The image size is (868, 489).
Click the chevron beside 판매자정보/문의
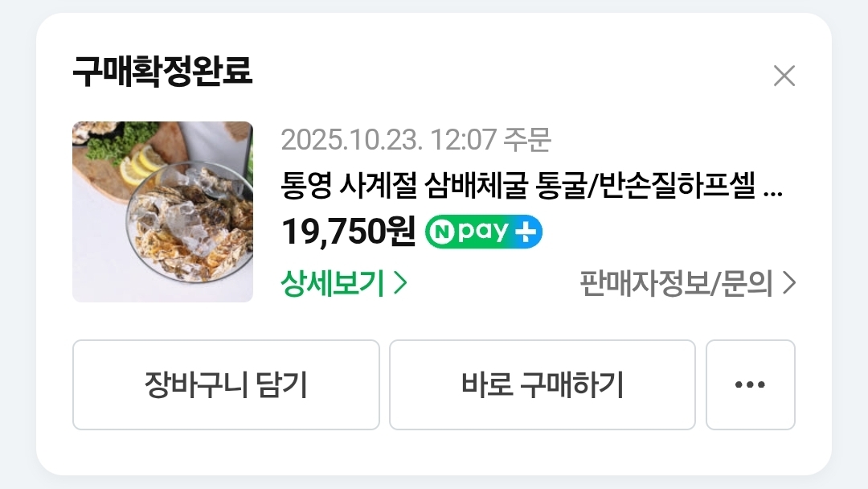(x=789, y=283)
